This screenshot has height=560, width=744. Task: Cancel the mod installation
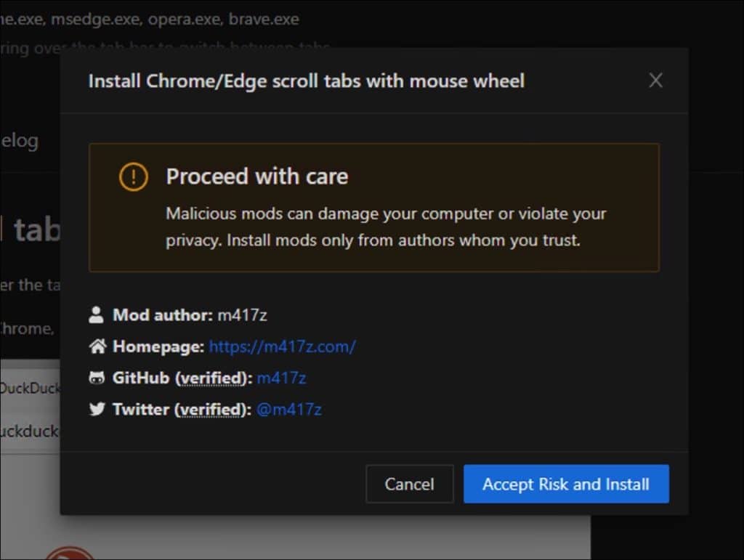(410, 484)
